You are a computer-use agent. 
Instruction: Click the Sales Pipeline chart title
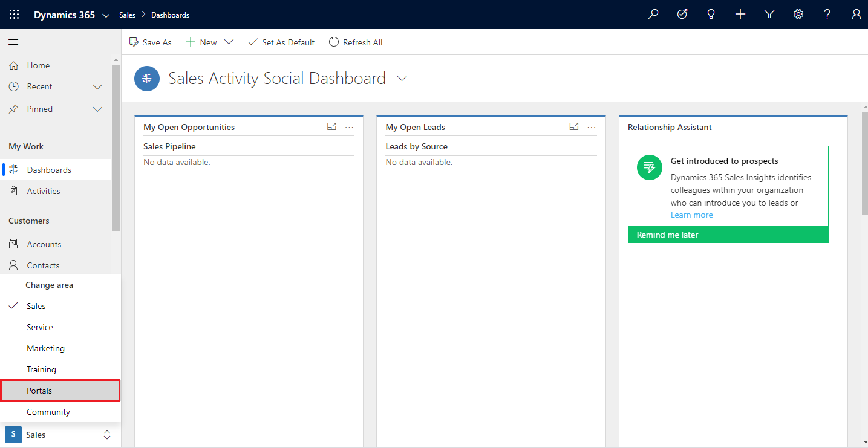pyautogui.click(x=169, y=146)
